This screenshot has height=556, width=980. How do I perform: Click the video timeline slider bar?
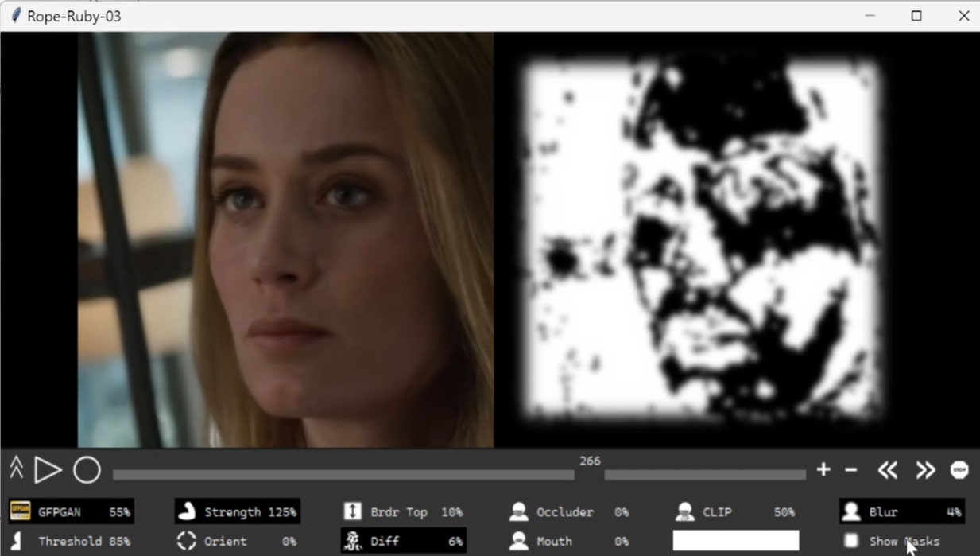tap(459, 475)
